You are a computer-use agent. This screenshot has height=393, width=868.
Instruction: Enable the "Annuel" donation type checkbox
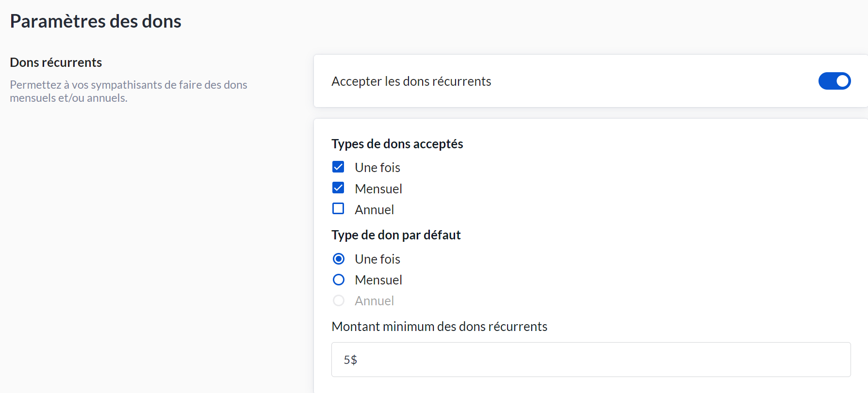[x=338, y=209]
